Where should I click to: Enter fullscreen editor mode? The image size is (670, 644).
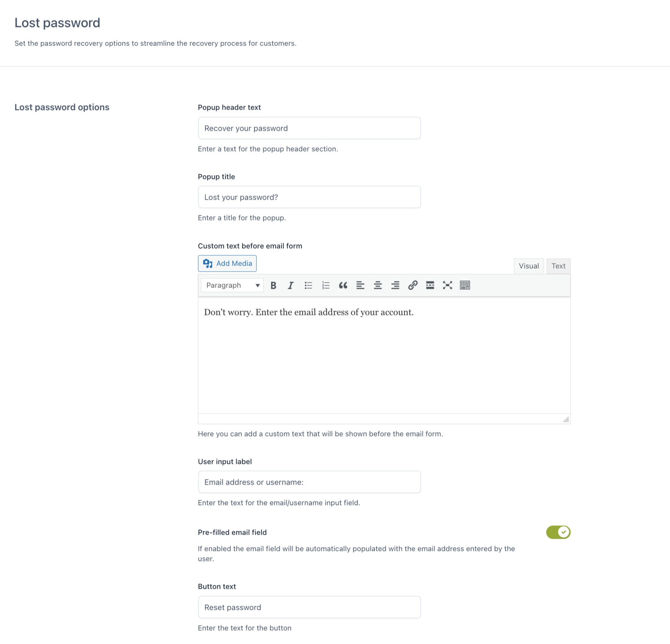tap(448, 285)
